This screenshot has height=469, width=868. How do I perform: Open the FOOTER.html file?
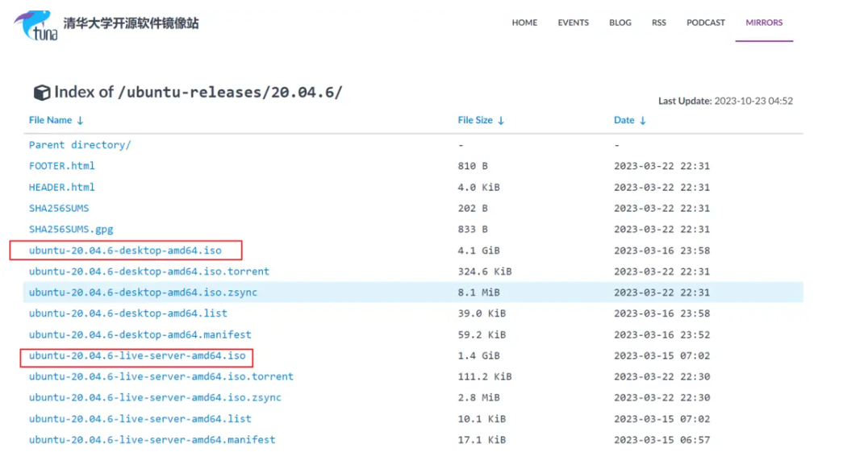tap(62, 166)
